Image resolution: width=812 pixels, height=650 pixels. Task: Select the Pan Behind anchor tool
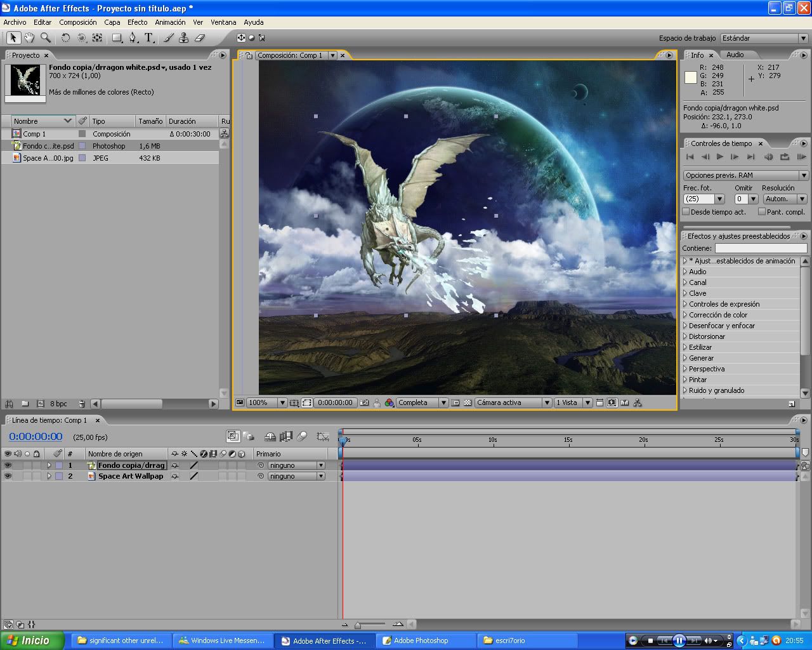tap(97, 38)
